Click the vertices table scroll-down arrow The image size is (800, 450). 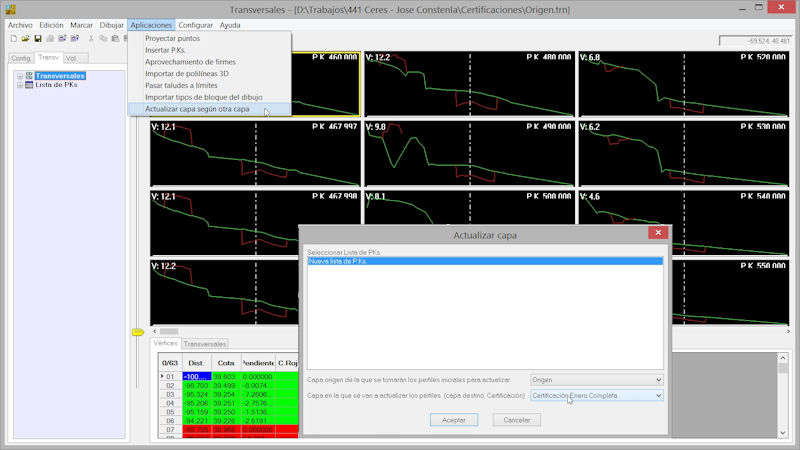click(x=783, y=433)
